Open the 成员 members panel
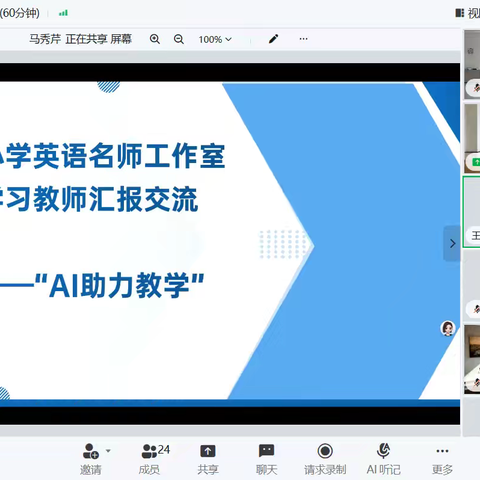The width and height of the screenshot is (480, 480). point(155,459)
